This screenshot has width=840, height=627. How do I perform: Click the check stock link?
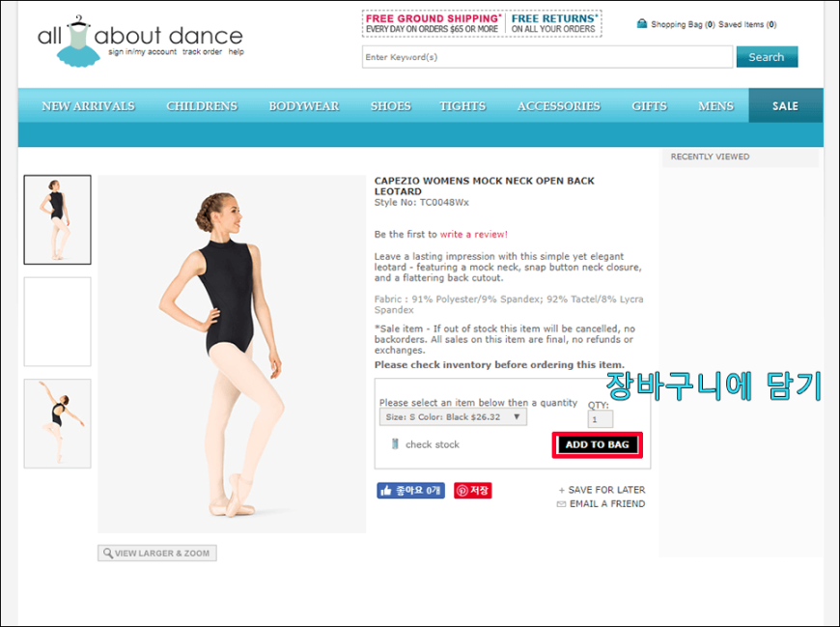[433, 444]
